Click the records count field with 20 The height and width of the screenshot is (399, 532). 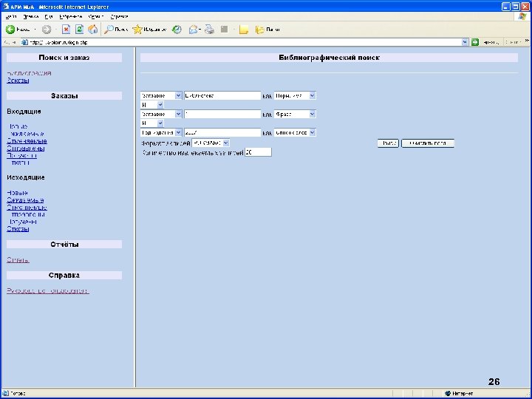[258, 152]
